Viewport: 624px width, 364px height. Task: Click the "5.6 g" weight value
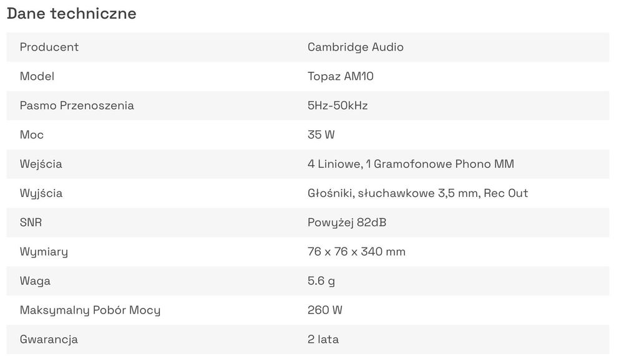(x=321, y=281)
